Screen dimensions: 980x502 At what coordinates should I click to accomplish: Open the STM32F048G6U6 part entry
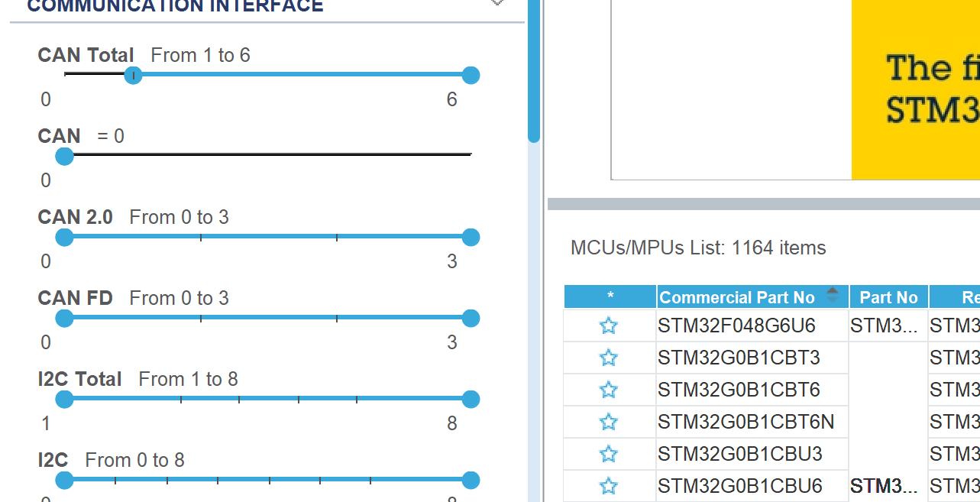[736, 325]
